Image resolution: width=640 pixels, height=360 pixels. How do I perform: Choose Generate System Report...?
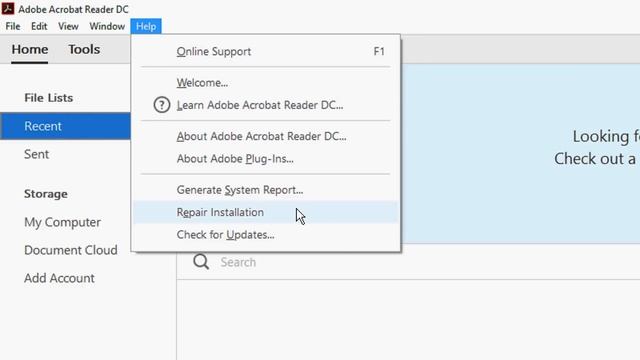point(265,190)
